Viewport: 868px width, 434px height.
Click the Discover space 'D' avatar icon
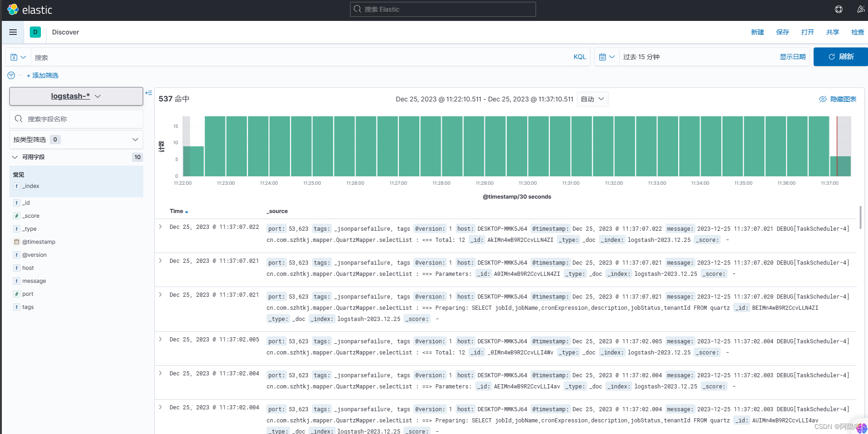(35, 32)
